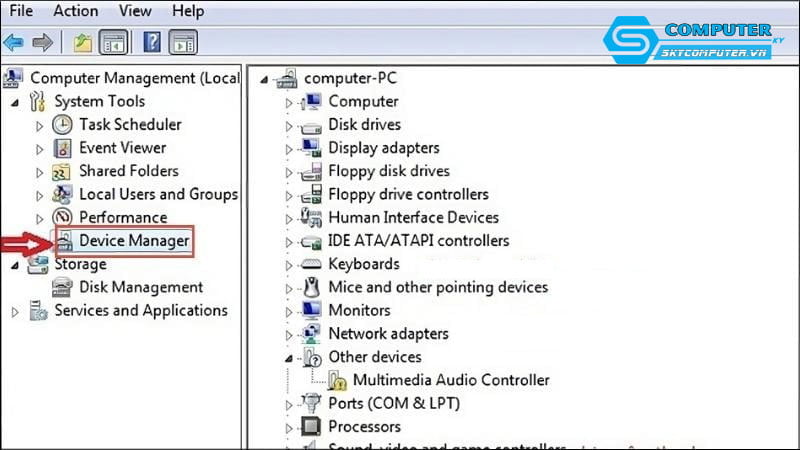Viewport: 800px width, 450px height.
Task: Select Device Manager in the tree
Action: (x=134, y=241)
